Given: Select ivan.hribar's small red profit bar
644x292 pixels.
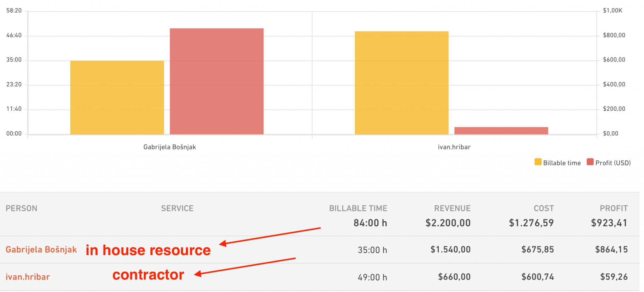Looking at the screenshot, I should pos(501,131).
